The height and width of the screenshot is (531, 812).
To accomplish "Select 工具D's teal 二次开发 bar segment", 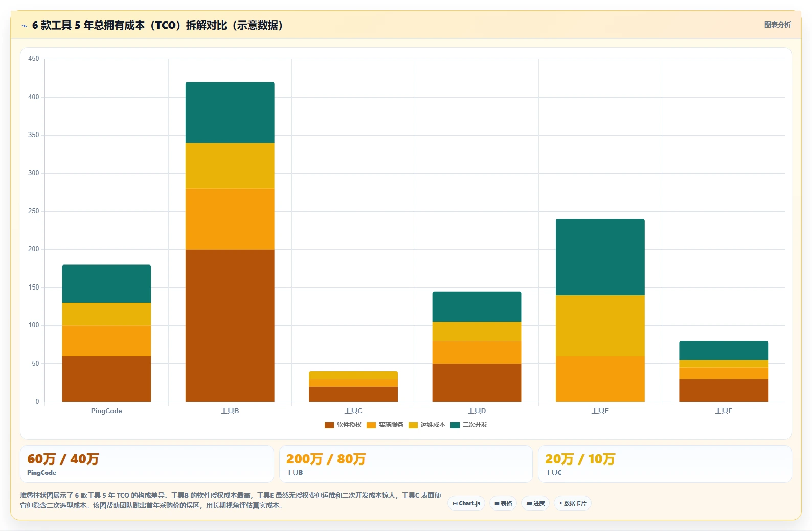I will click(x=477, y=307).
